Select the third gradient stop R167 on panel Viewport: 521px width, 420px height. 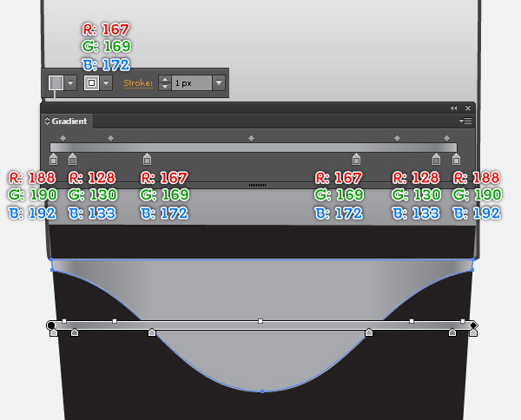147,159
